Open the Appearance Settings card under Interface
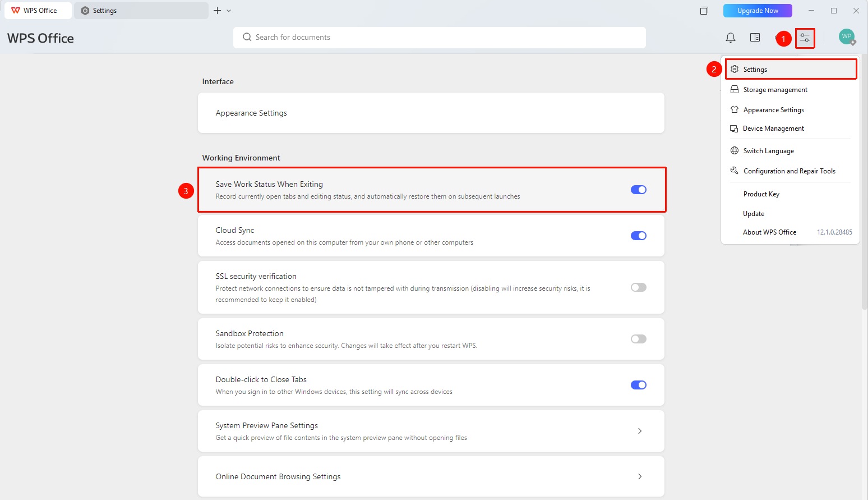This screenshot has height=500, width=868. coord(431,113)
